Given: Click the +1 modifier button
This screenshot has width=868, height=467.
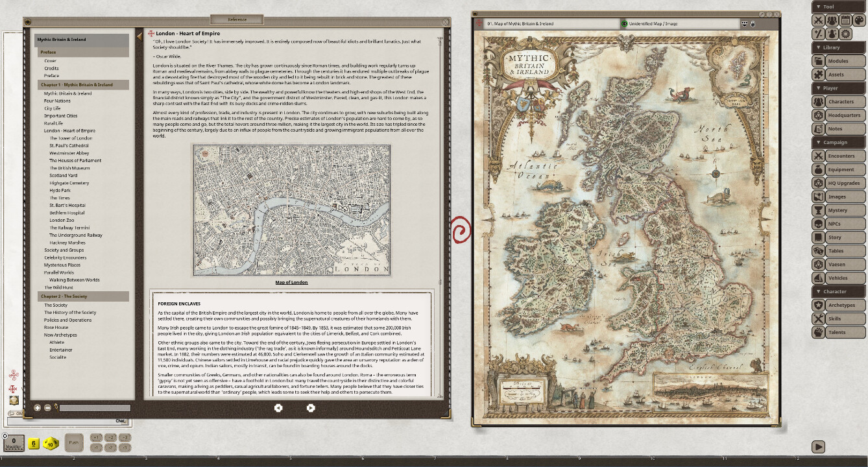Looking at the screenshot, I should click(x=95, y=438).
